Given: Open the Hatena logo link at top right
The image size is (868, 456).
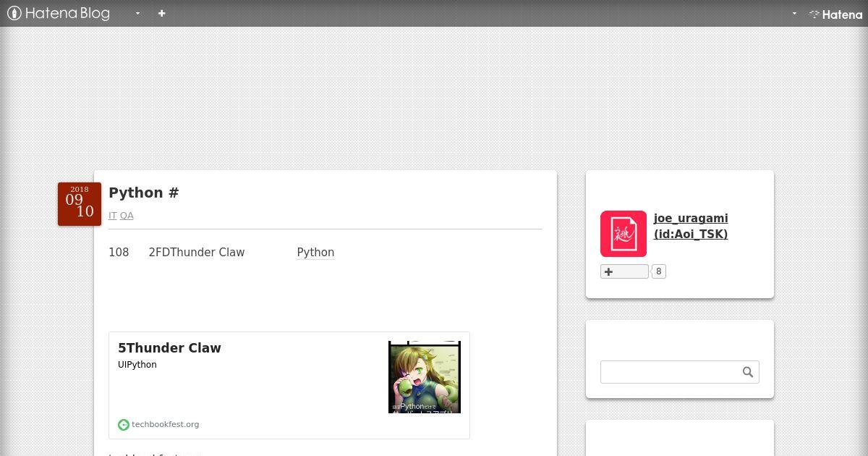Looking at the screenshot, I should pos(835,14).
